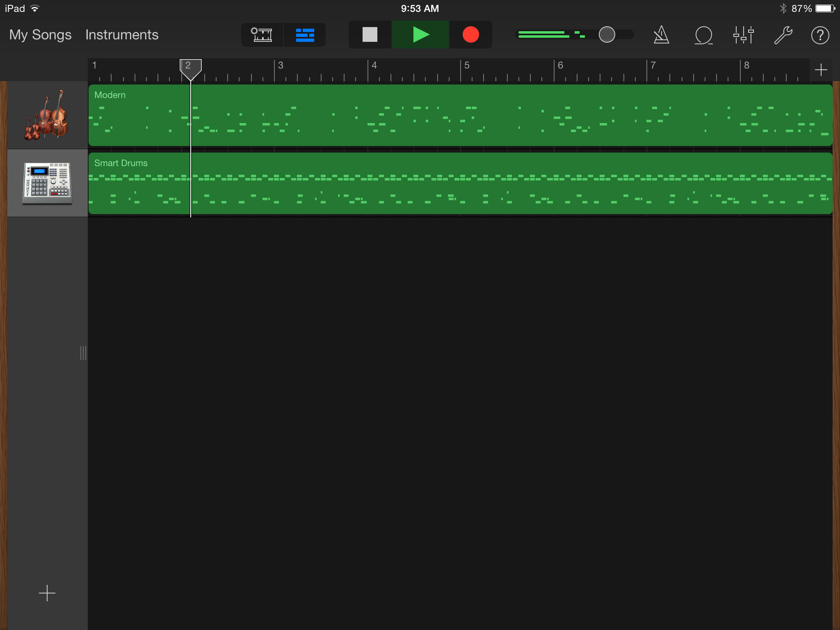Stop playback with square button
This screenshot has height=630, width=840.
click(370, 35)
